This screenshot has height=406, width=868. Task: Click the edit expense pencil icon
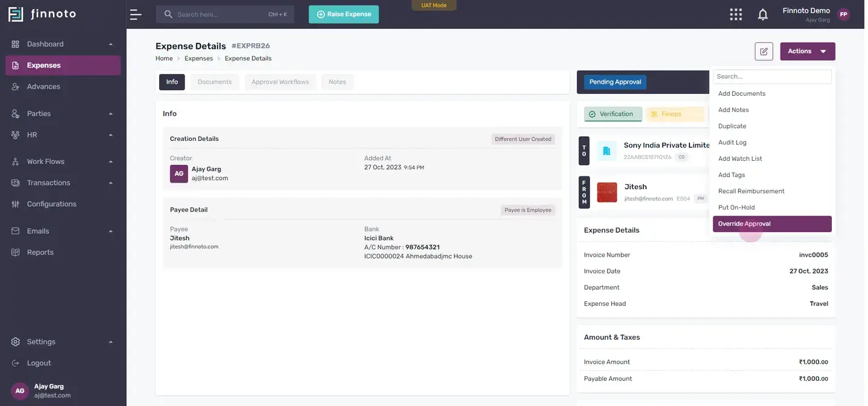[764, 51]
